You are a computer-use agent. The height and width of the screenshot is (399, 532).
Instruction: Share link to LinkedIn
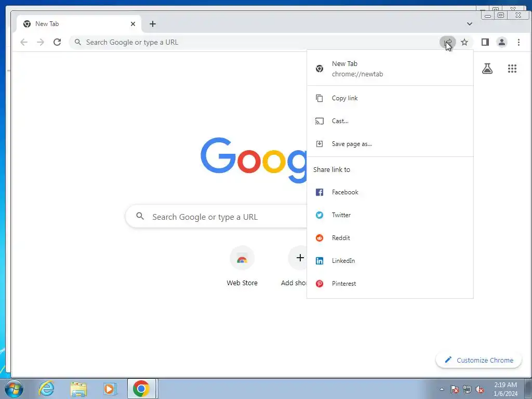click(x=390, y=261)
